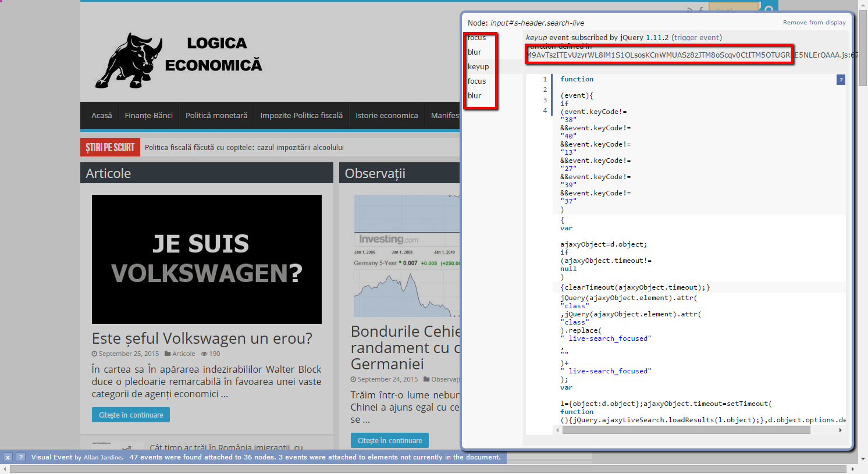Open the Finanțe-Bănci menu item
The image size is (868, 474).
point(148,115)
